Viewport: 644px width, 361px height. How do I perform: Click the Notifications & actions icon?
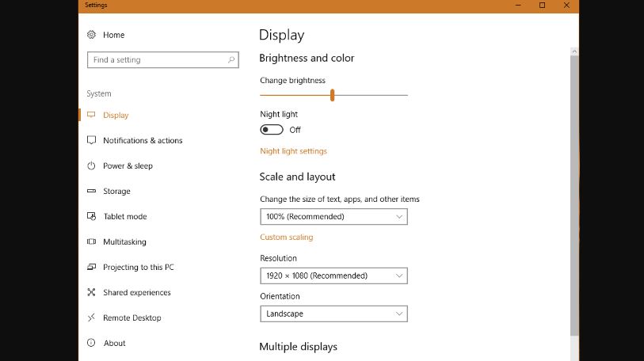pos(91,140)
